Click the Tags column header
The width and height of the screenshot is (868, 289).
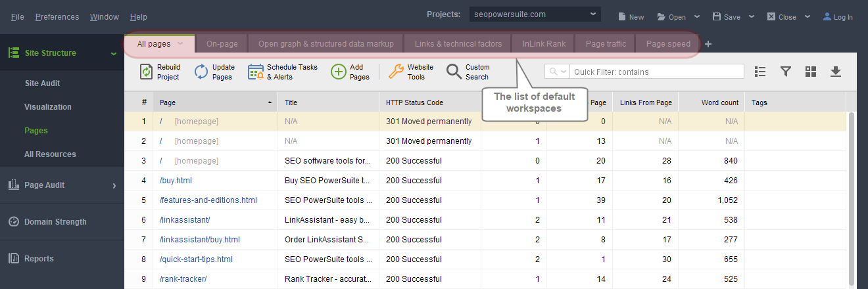[x=795, y=102]
